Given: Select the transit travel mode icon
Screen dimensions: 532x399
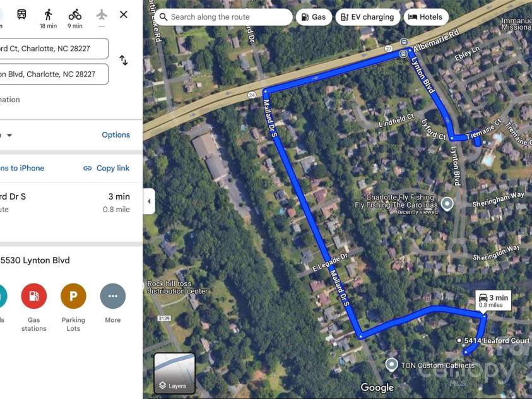Looking at the screenshot, I should click(21, 15).
